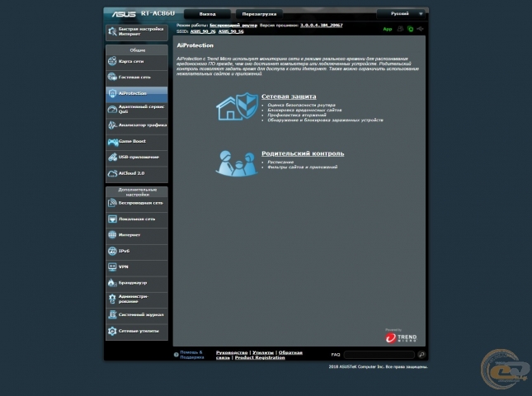This screenshot has width=532, height=396.
Task: Select Системный журнал menu item
Action: click(137, 315)
